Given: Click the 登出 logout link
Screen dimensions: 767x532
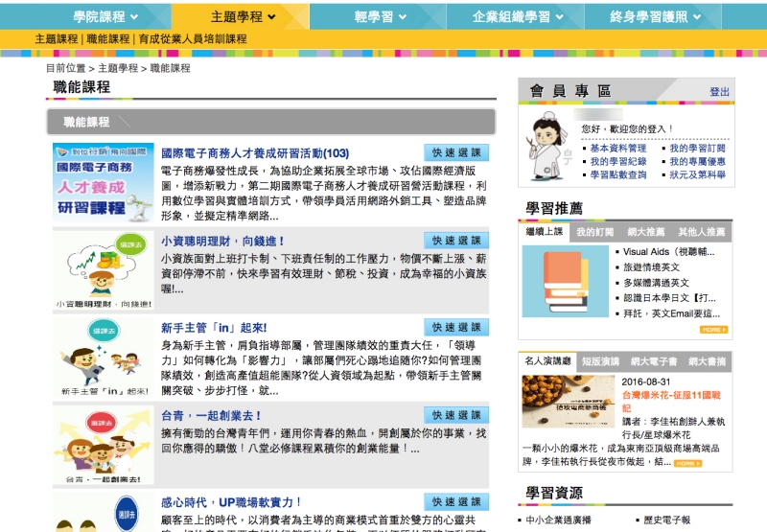Looking at the screenshot, I should 720,92.
